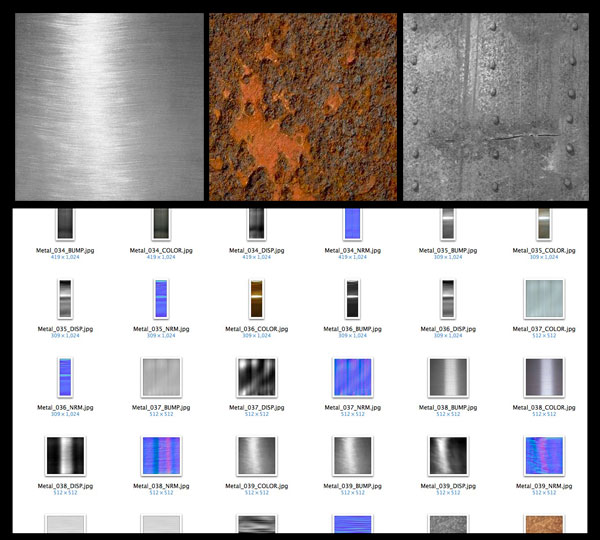600x540 pixels.
Task: Click the Metal_036_NRM.jpg filename label
Action: [x=63, y=406]
